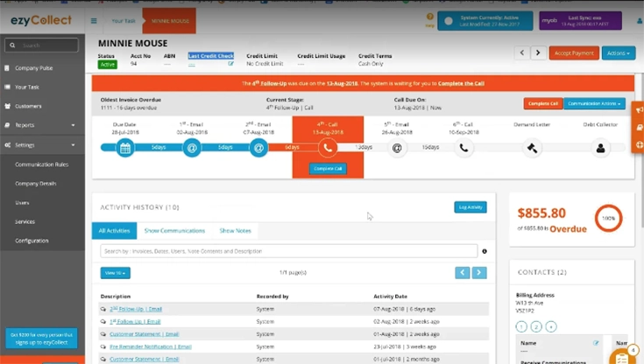
Task: Open Pre Reminder Notification Email link
Action: [x=151, y=346]
